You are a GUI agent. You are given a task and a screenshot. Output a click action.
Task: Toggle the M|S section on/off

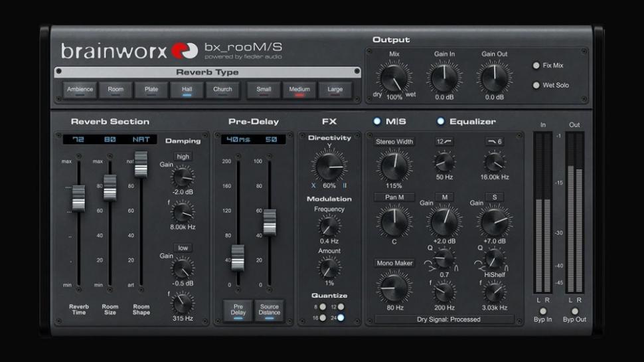pyautogui.click(x=376, y=122)
